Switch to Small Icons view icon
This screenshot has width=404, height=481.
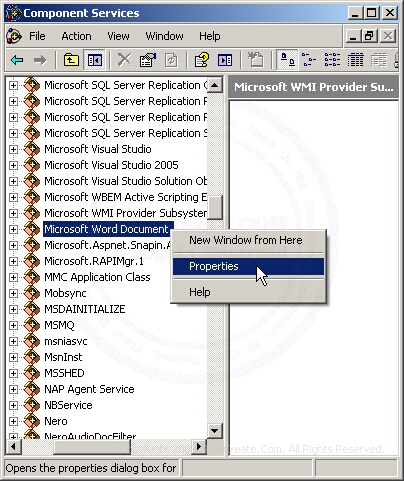coord(309,60)
